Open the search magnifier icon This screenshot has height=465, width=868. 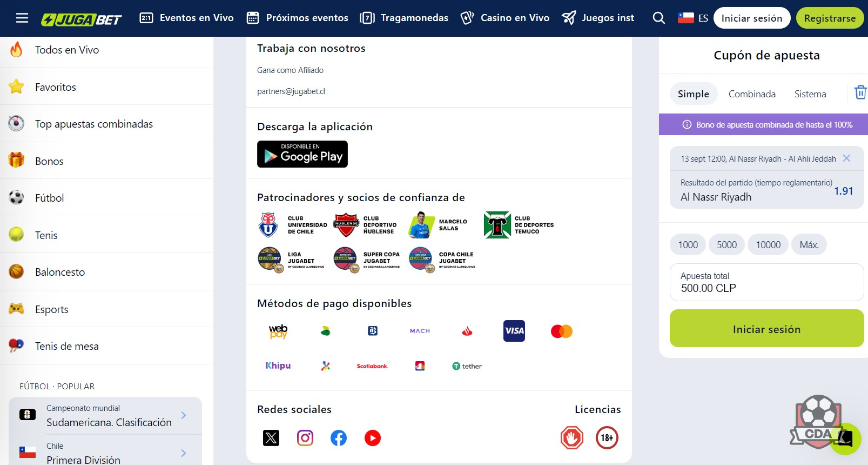tap(658, 18)
